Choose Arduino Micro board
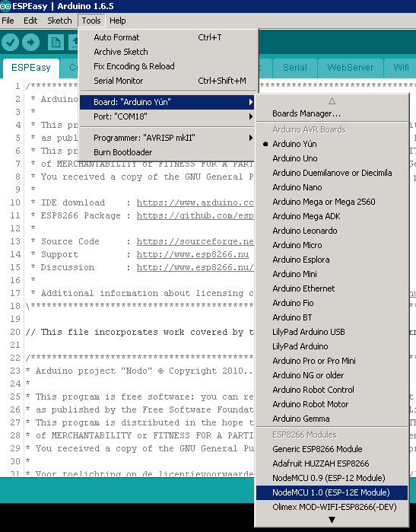Image resolution: width=416 pixels, height=532 pixels. click(332, 245)
